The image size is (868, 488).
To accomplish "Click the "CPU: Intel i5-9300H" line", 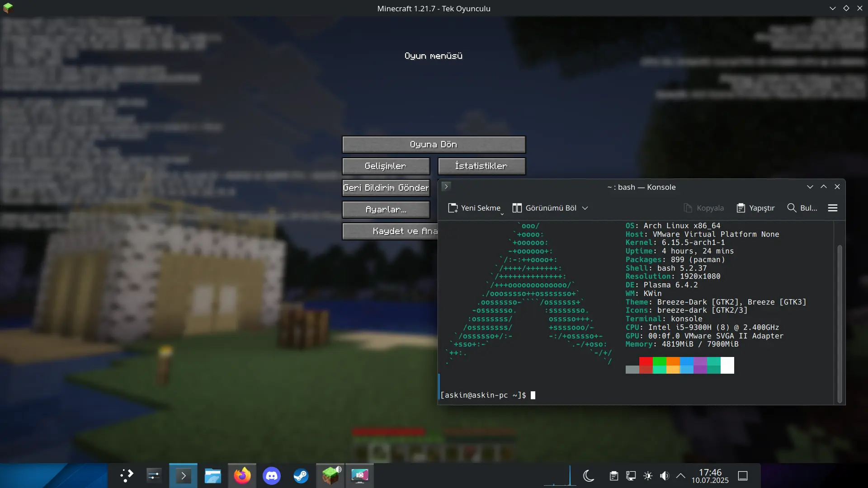I will 703,327.
